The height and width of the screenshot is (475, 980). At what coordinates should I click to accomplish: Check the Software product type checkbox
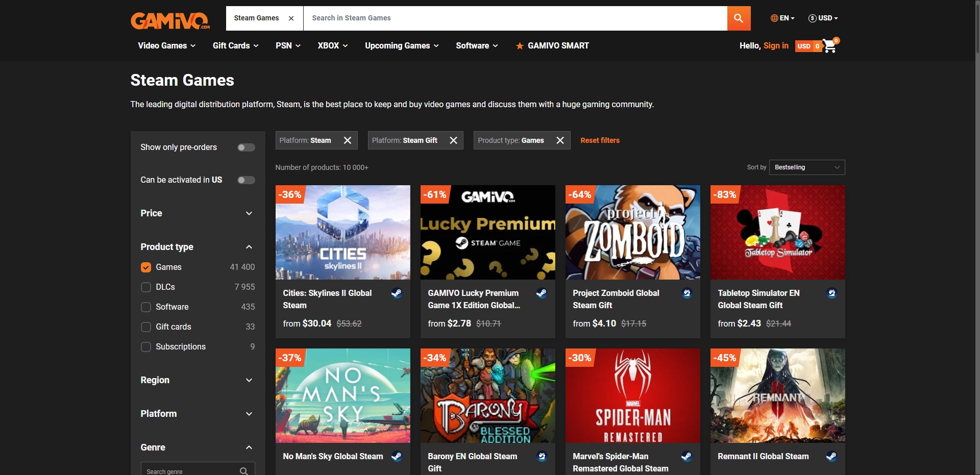coord(146,307)
